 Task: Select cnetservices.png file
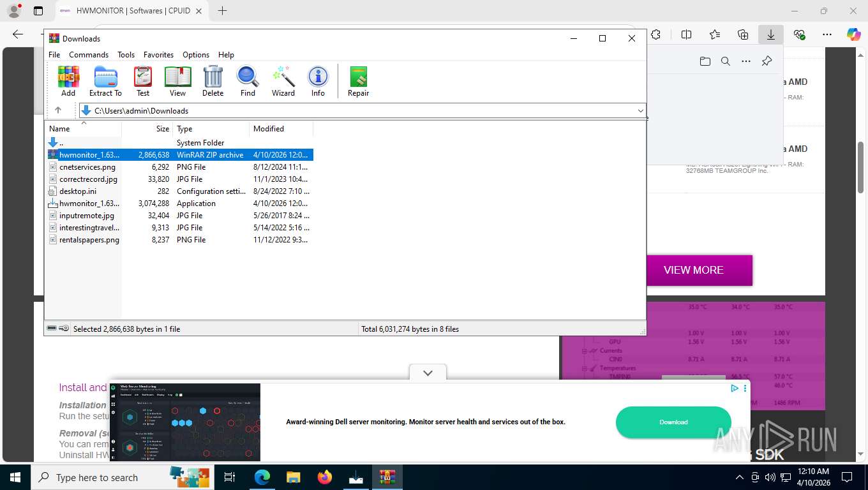179,167
